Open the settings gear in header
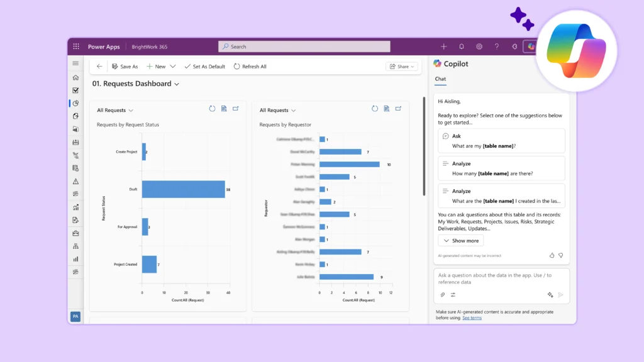644x362 pixels. coord(479,47)
